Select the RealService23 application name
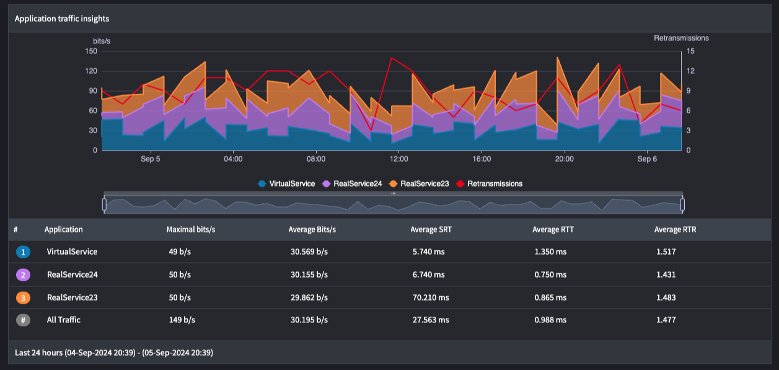 [73, 298]
